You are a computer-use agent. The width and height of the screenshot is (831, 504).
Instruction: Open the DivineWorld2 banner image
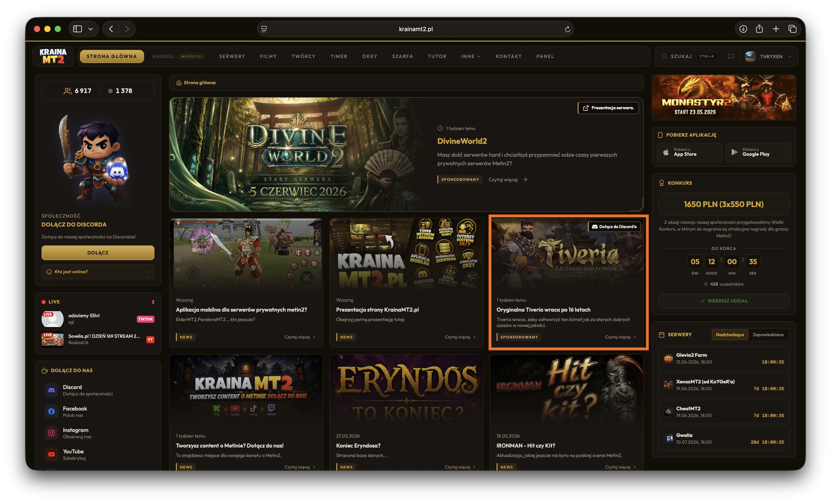[297, 154]
